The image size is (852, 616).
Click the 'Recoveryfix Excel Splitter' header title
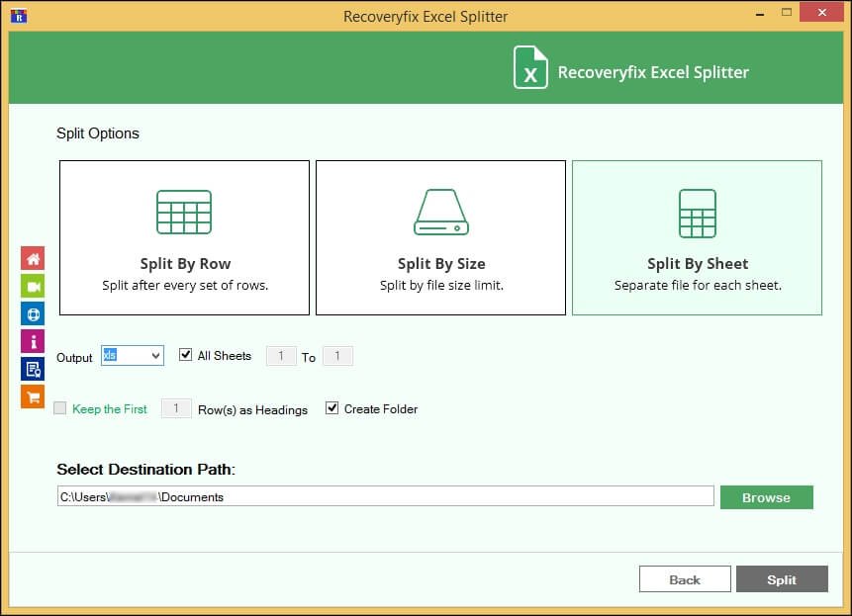point(653,72)
